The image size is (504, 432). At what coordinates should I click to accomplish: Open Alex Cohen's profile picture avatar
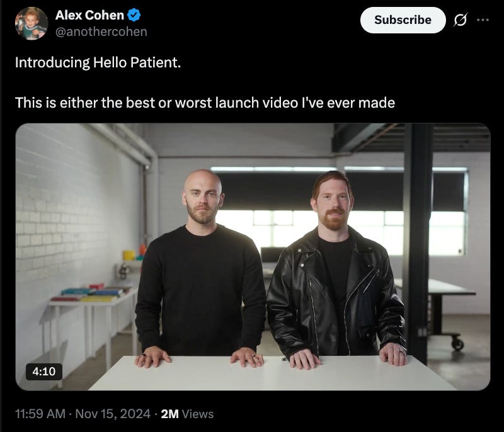31,23
